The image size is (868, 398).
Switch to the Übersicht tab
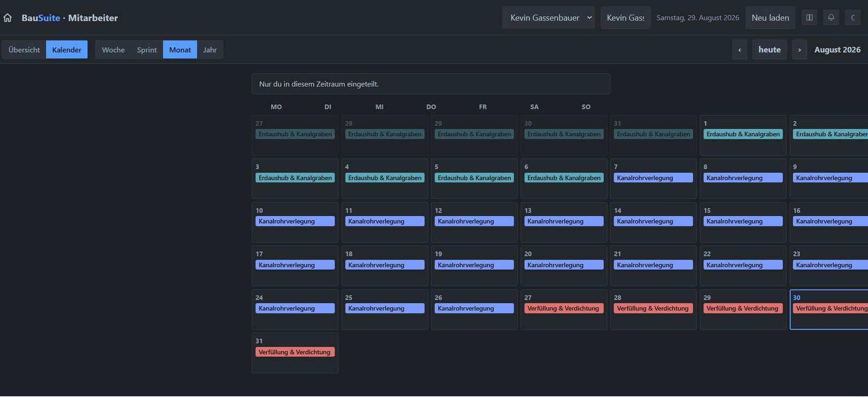click(x=24, y=50)
